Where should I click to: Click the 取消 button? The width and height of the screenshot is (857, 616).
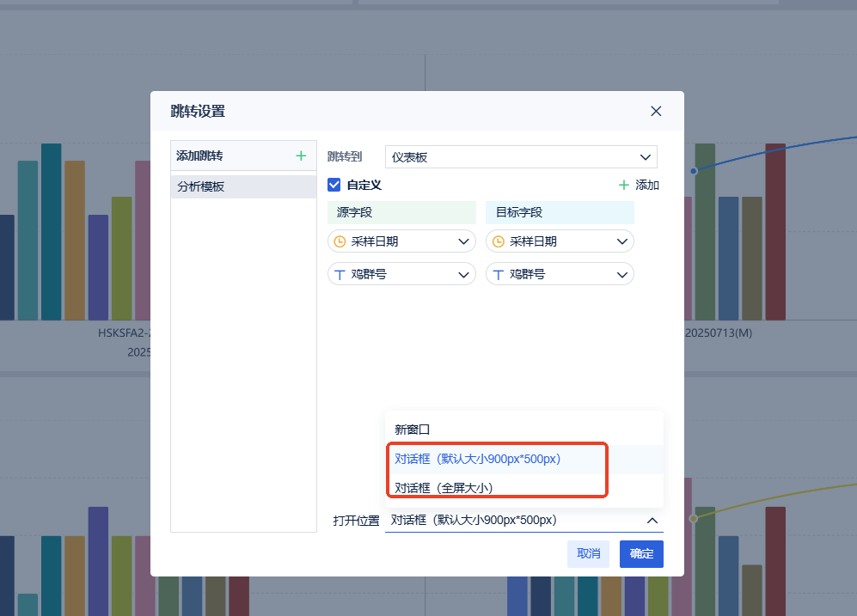[x=588, y=553]
